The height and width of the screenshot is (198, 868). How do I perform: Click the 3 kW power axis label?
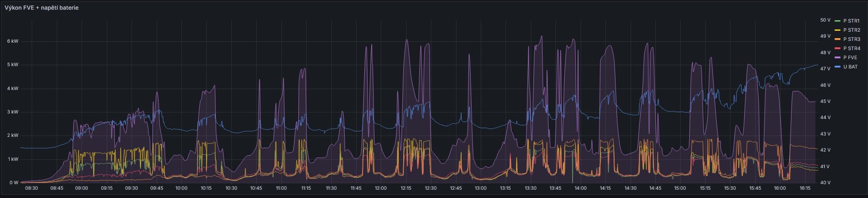(x=12, y=112)
